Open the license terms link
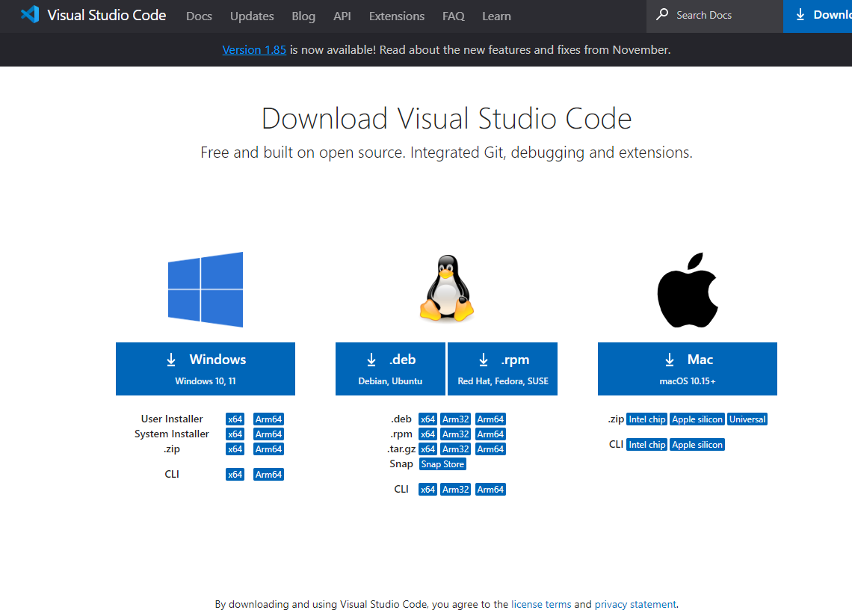The width and height of the screenshot is (852, 616). (541, 604)
